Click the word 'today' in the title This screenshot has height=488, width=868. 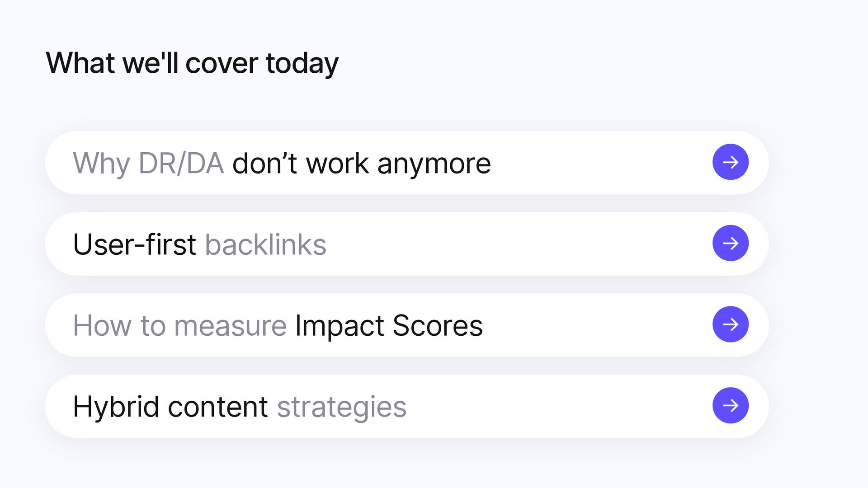click(x=302, y=63)
